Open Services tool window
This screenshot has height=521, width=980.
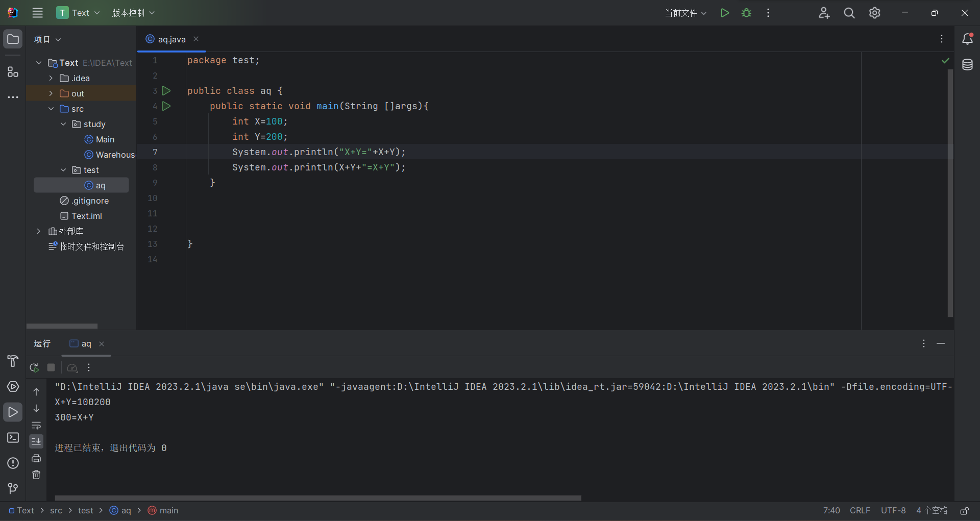click(13, 387)
